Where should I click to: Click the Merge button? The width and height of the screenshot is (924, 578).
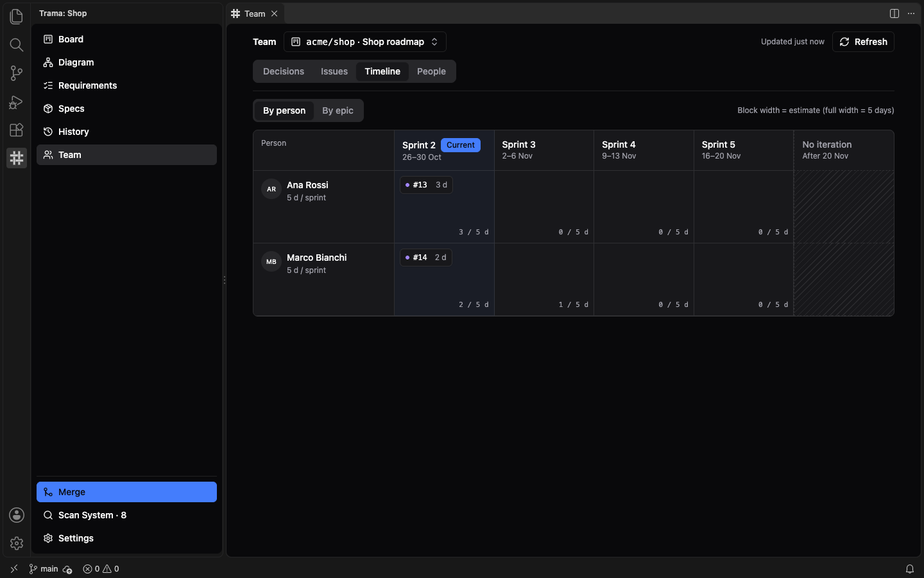[x=126, y=492]
